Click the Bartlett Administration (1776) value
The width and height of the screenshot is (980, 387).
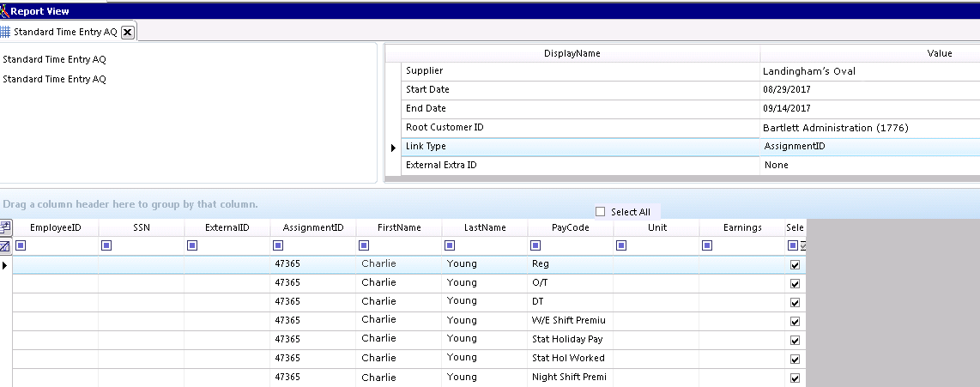(835, 128)
